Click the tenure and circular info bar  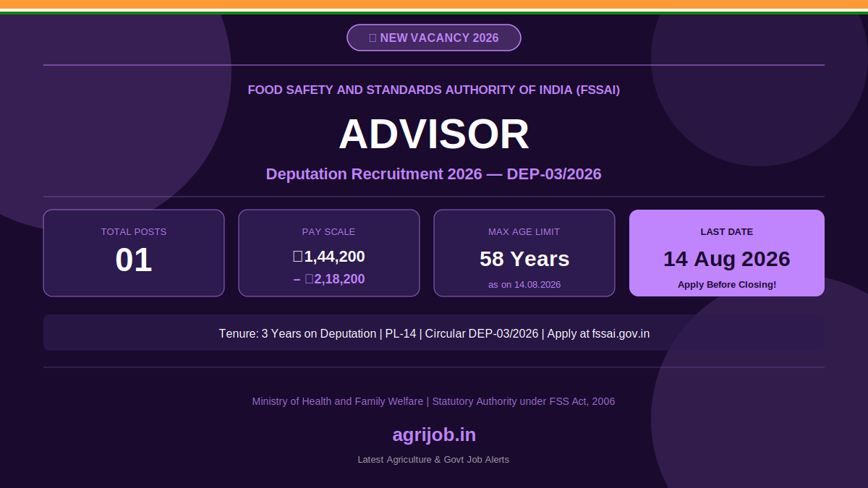point(434,333)
